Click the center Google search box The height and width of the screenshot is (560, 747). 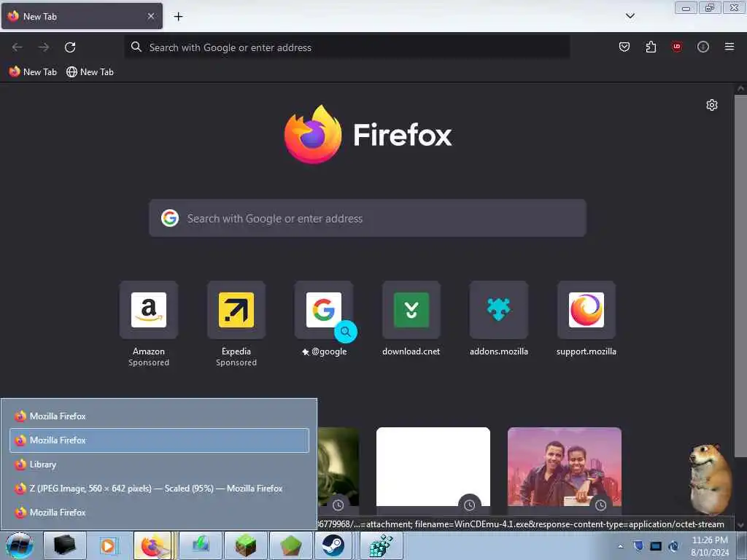tap(368, 218)
